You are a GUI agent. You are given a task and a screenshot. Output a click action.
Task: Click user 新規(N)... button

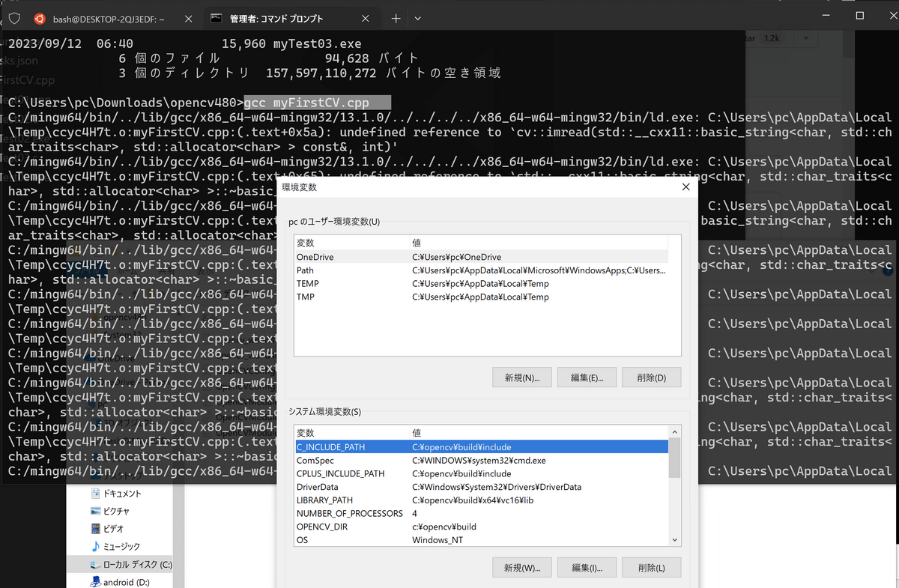522,378
